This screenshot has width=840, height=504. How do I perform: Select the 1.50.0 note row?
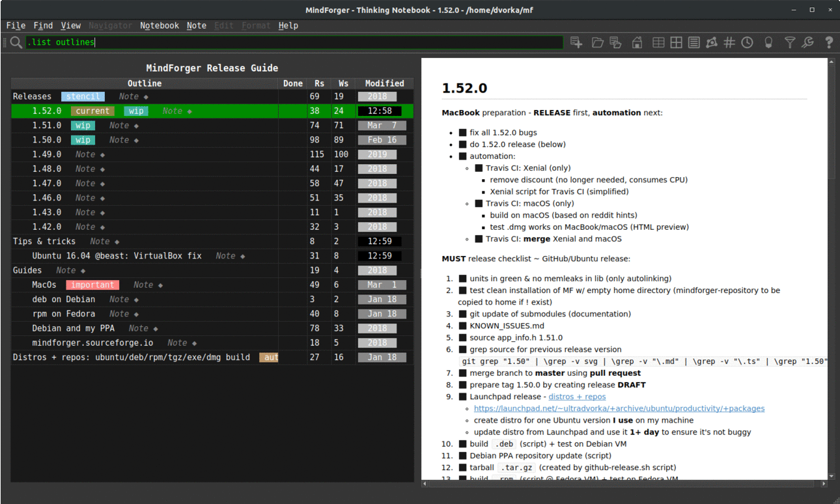[x=212, y=140]
